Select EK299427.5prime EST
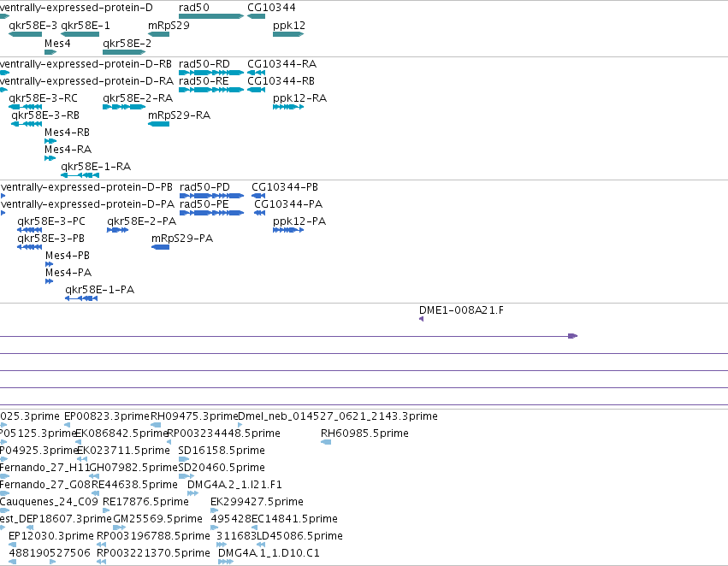 coord(214,510)
